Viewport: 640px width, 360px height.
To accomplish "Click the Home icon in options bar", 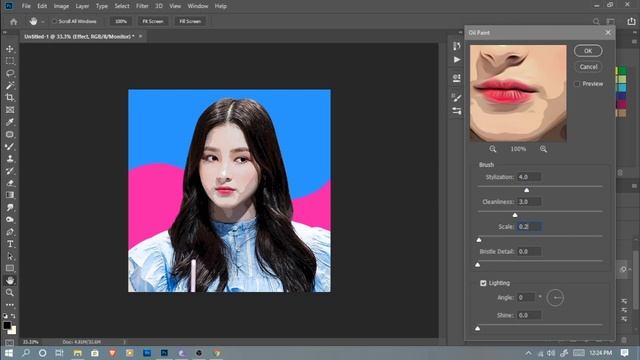I will click(13, 21).
